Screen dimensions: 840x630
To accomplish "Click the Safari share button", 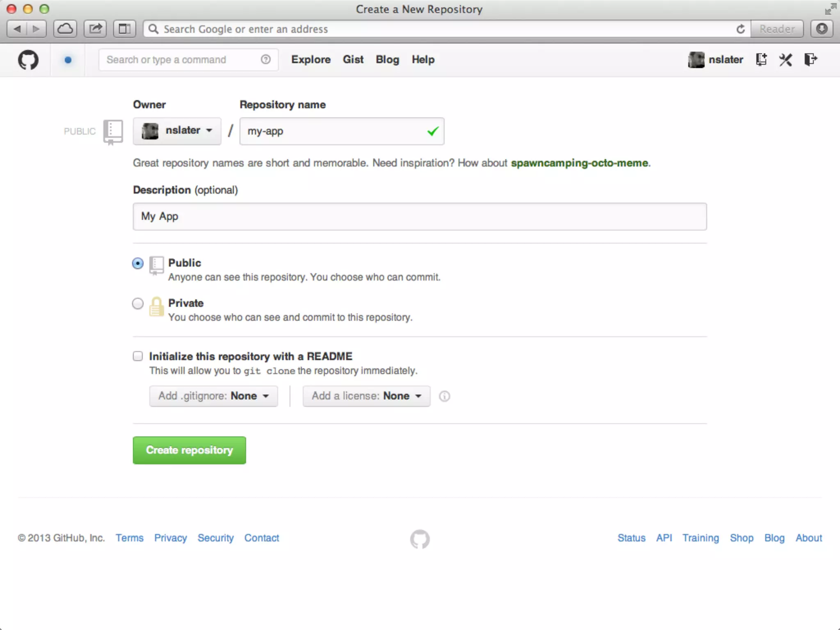I will [x=95, y=29].
